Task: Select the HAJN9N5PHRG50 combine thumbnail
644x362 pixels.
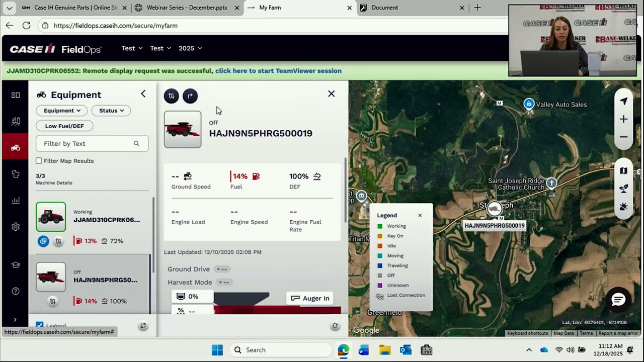Action: coord(51,277)
